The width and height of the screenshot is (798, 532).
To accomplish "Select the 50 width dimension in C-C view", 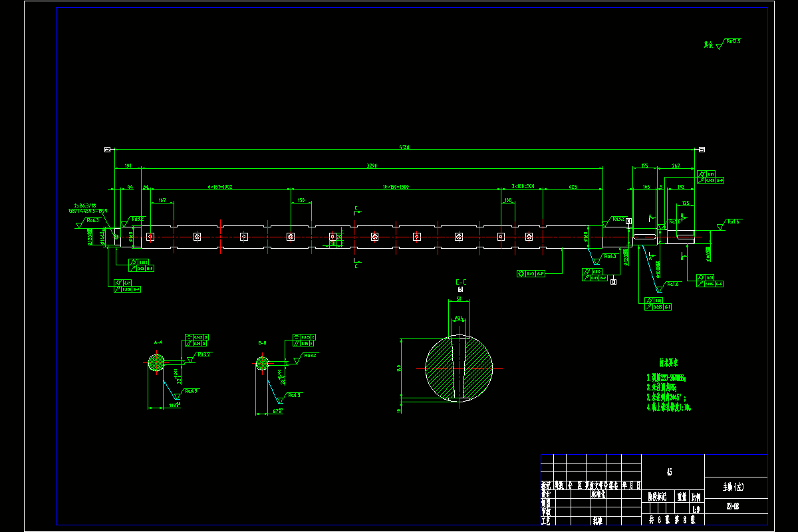I will pos(460,300).
